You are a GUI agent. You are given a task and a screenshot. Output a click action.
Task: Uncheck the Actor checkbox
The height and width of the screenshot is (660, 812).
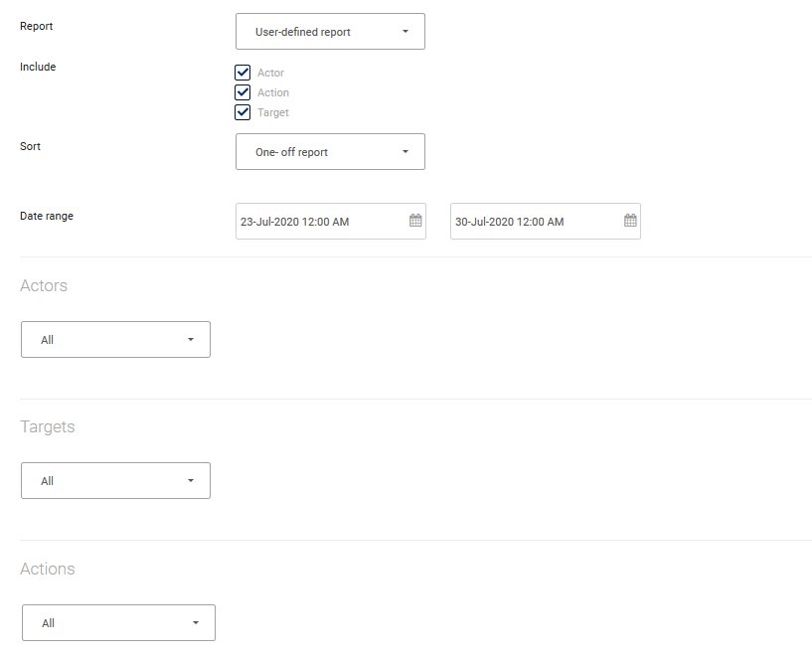click(243, 73)
